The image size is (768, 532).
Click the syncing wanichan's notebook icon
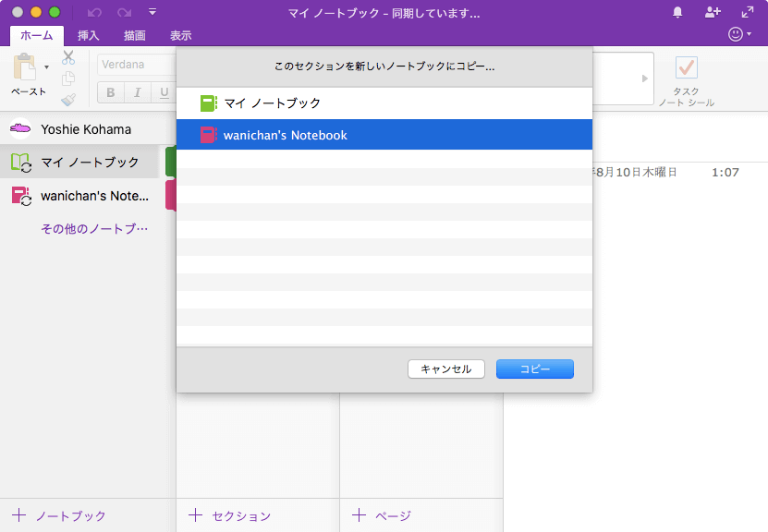(x=21, y=196)
